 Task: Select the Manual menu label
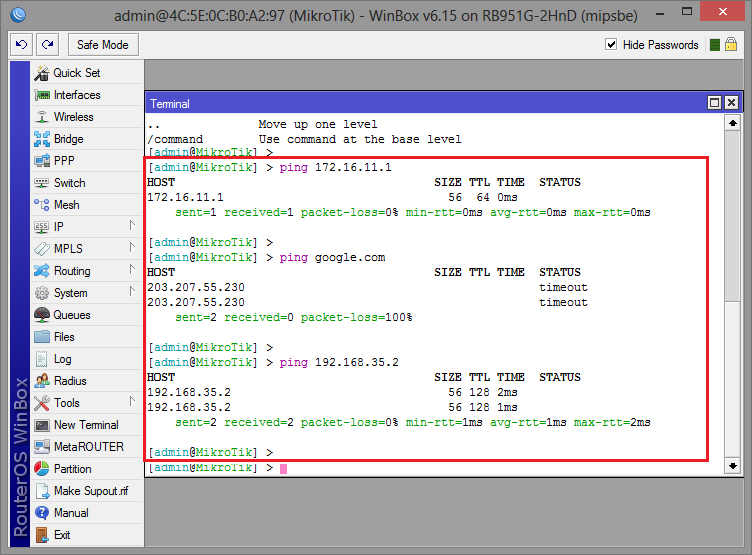71,513
